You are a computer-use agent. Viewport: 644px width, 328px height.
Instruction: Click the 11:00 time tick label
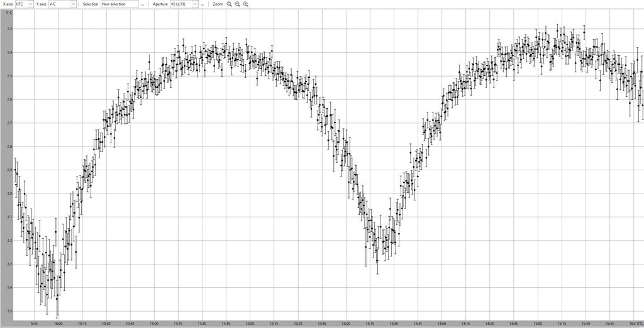pos(154,324)
